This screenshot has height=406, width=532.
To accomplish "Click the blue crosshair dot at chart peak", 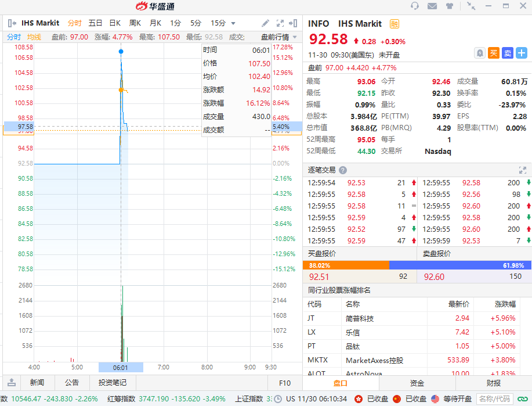I will 121,52.
